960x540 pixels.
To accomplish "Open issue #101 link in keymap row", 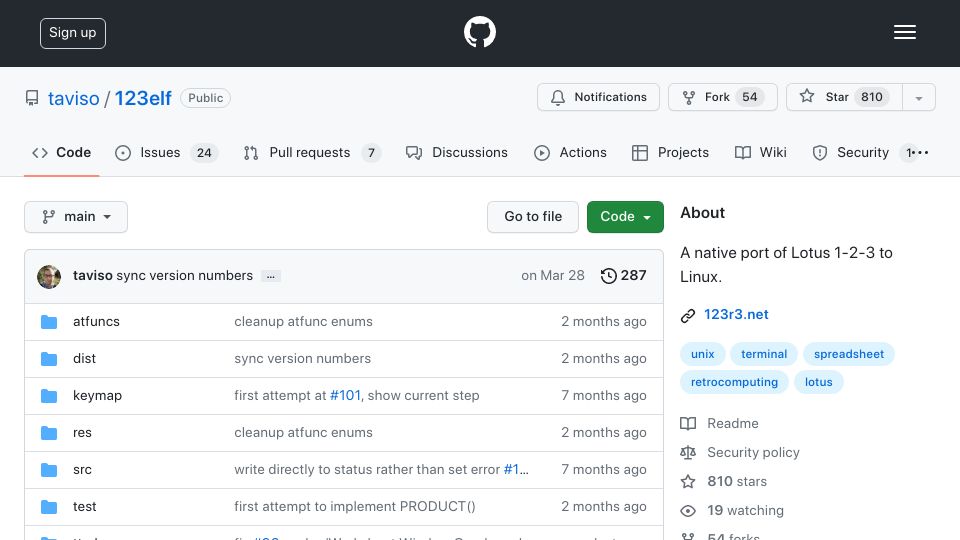I will (x=345, y=396).
